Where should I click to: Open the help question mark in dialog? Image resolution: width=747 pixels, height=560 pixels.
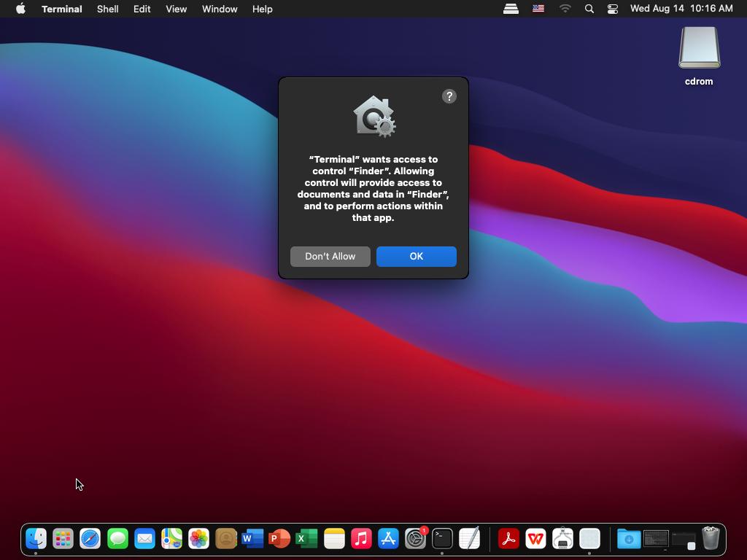[x=449, y=96]
